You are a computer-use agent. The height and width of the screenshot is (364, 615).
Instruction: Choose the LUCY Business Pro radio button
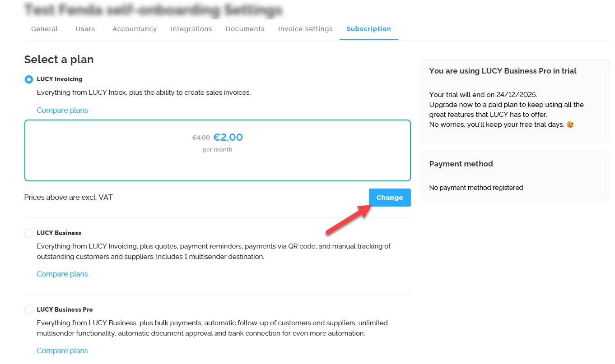tap(29, 310)
